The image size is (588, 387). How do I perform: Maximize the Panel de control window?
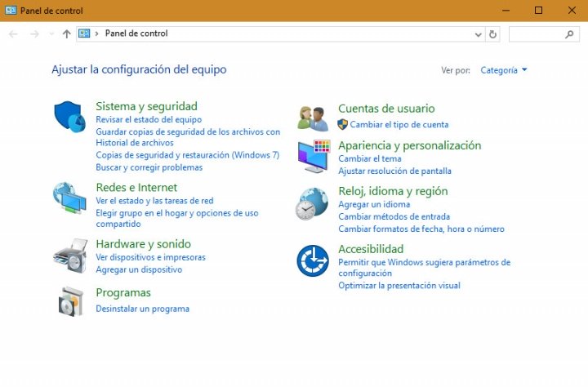point(538,11)
